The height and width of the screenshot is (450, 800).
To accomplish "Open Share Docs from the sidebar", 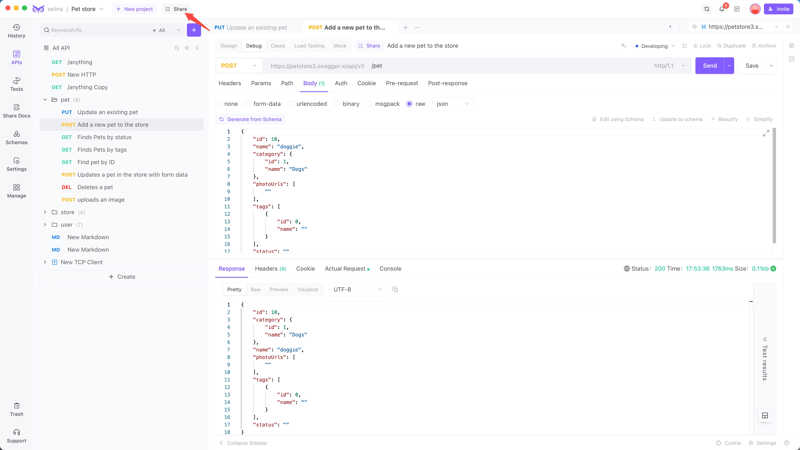I will click(x=16, y=111).
